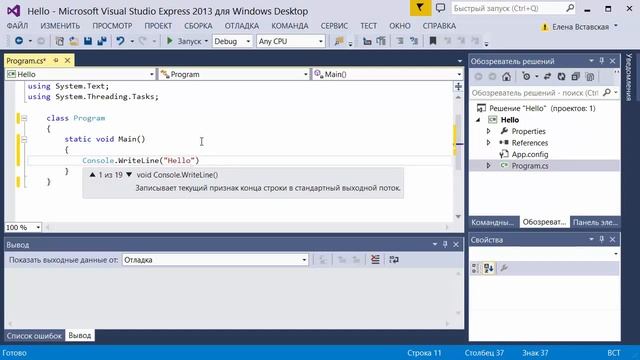Open the СБОРКА menu
Screen dimensions: 640x360
[198, 26]
